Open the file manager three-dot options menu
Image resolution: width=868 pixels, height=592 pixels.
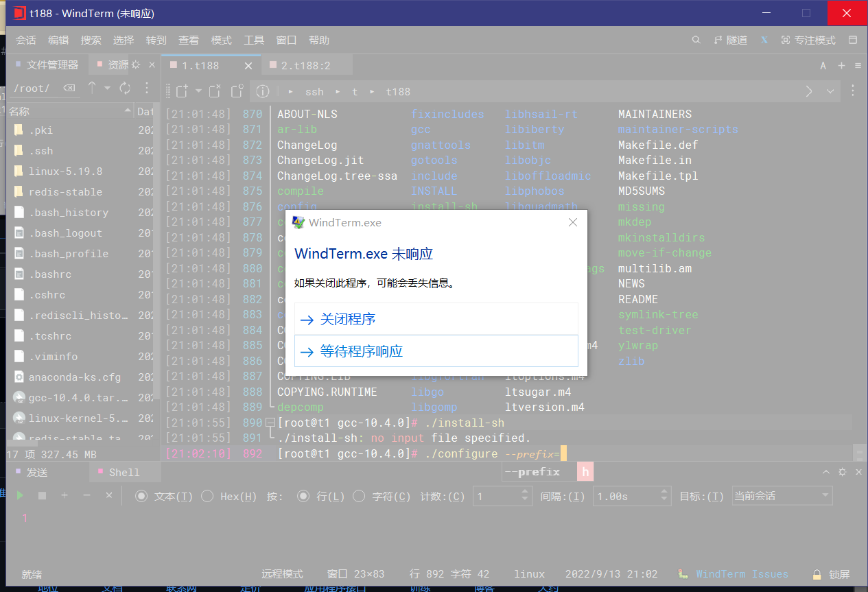pos(146,88)
